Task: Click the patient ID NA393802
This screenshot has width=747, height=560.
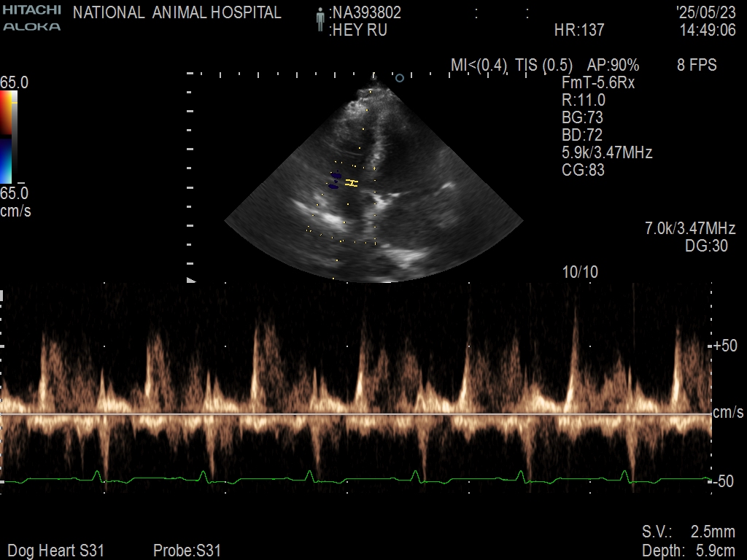Action: (x=365, y=13)
